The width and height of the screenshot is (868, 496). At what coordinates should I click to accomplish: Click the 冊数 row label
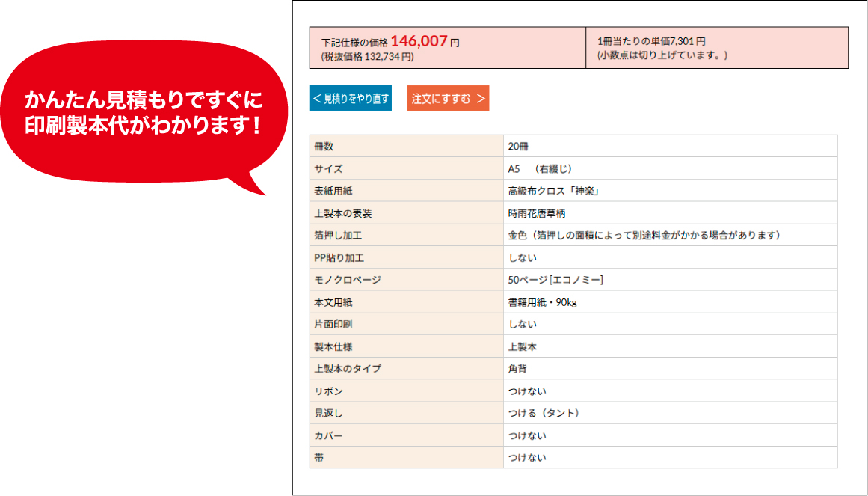point(323,147)
